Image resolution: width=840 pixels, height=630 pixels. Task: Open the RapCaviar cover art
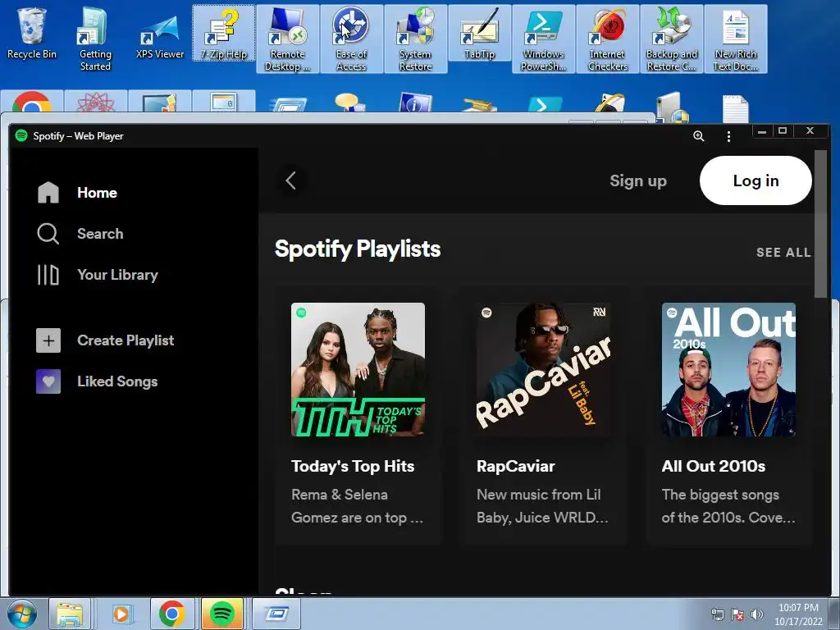[543, 370]
